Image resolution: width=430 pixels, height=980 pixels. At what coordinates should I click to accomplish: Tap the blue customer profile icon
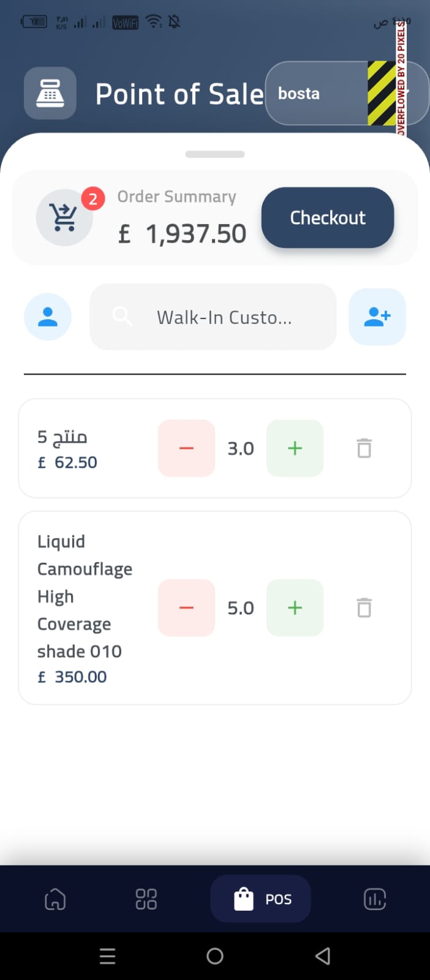48,317
